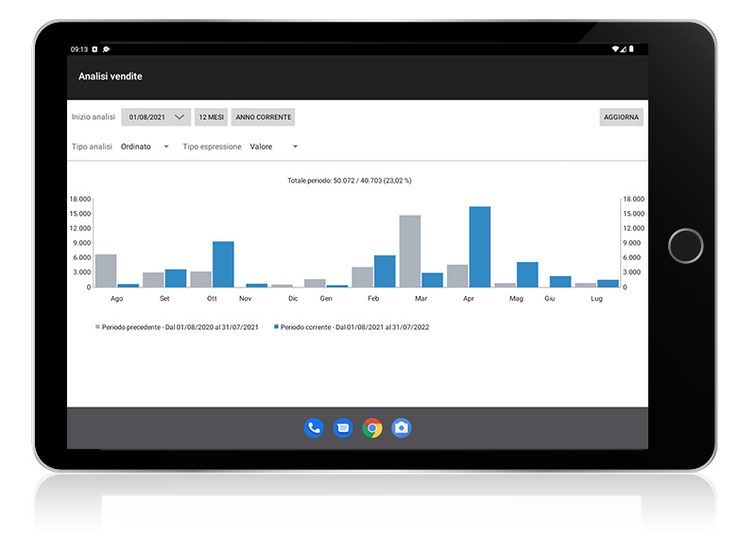Select the gray Mar bar in chart
Viewport: 756px width, 541px height.
pyautogui.click(x=409, y=252)
